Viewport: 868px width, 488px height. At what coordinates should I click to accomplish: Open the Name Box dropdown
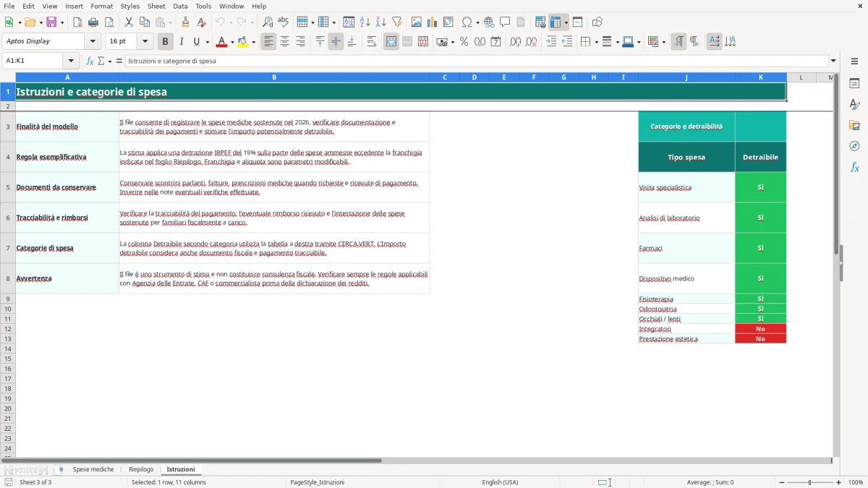tap(71, 61)
